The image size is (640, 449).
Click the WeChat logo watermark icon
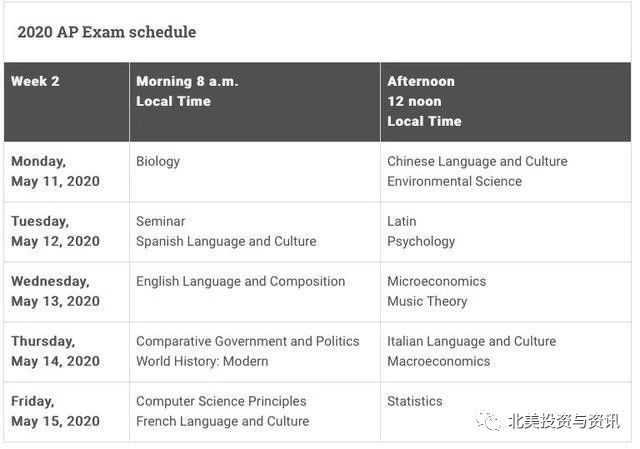488,421
